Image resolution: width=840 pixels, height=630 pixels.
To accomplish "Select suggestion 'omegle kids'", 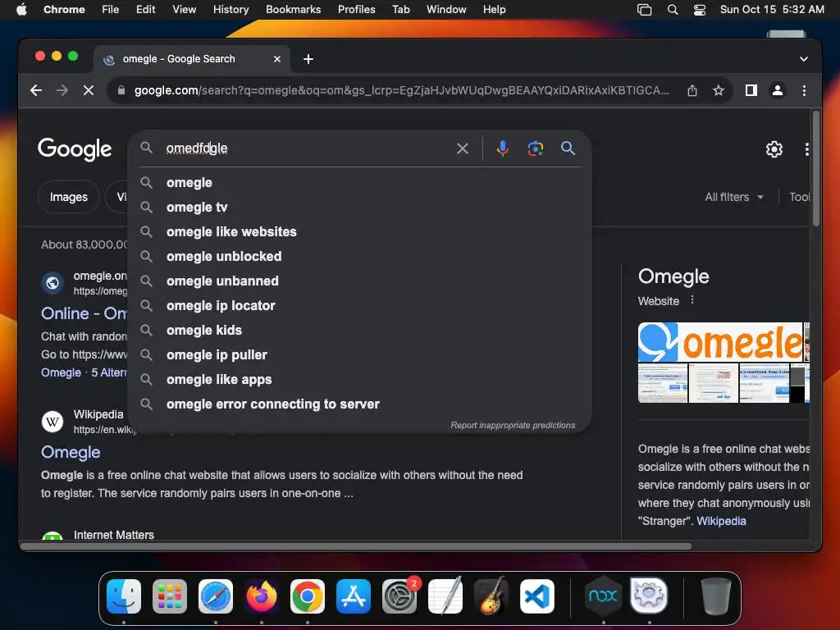I will coord(359,331).
